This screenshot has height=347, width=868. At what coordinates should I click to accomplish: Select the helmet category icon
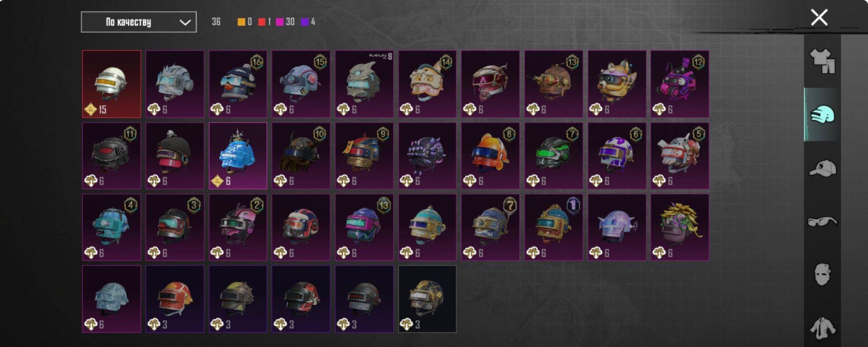coord(822,115)
